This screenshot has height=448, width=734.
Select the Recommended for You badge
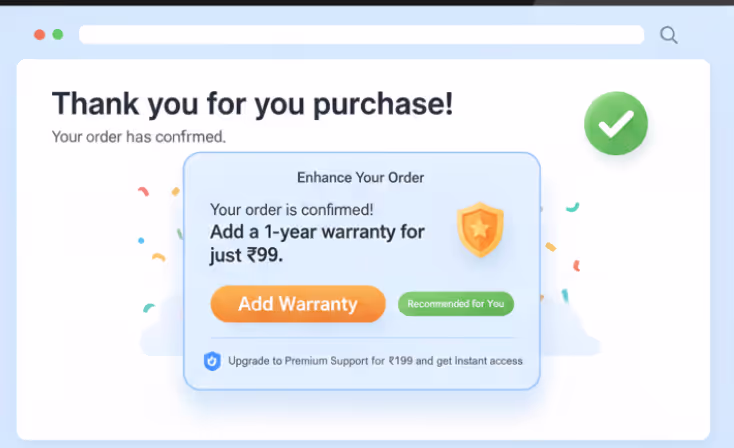(456, 304)
